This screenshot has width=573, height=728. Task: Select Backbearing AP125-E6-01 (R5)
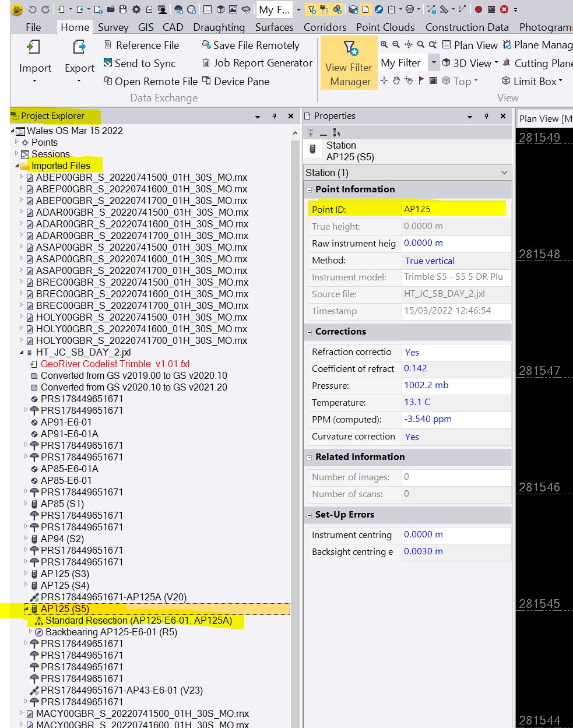tap(111, 632)
